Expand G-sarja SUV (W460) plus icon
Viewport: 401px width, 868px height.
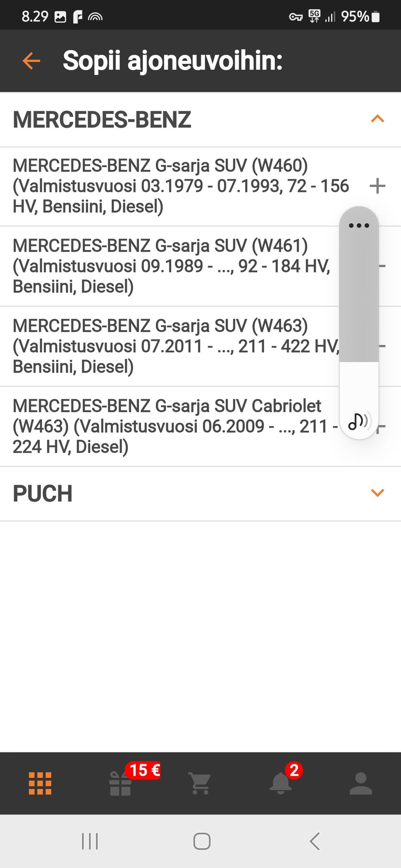(377, 186)
